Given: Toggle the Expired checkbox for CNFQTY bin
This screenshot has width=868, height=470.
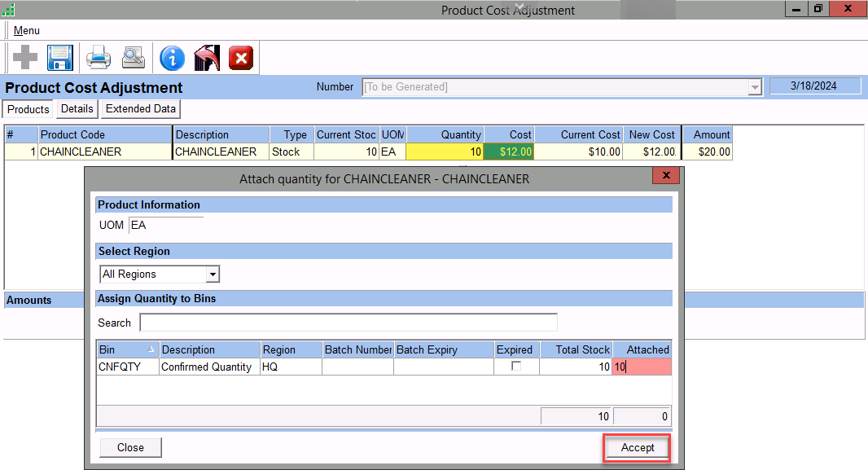Looking at the screenshot, I should tap(516, 367).
